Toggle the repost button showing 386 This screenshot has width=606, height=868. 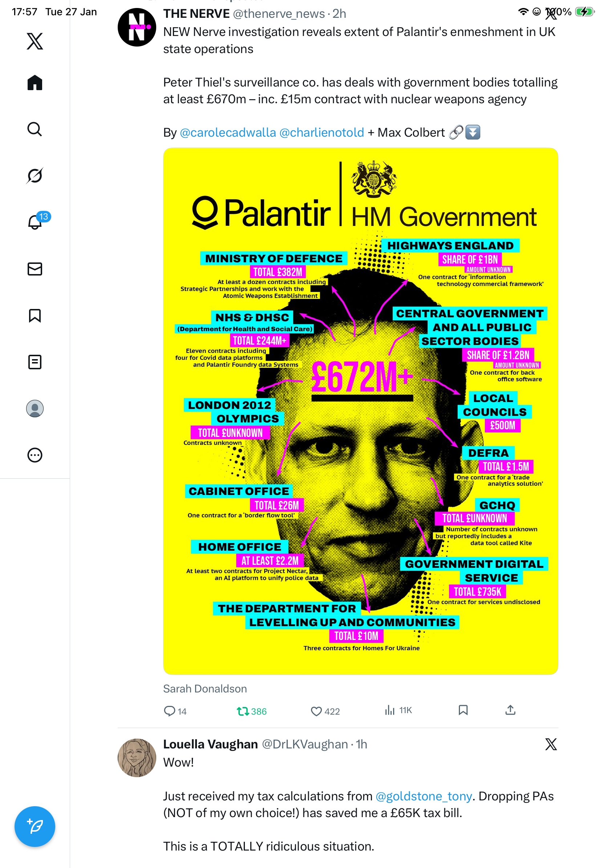252,711
